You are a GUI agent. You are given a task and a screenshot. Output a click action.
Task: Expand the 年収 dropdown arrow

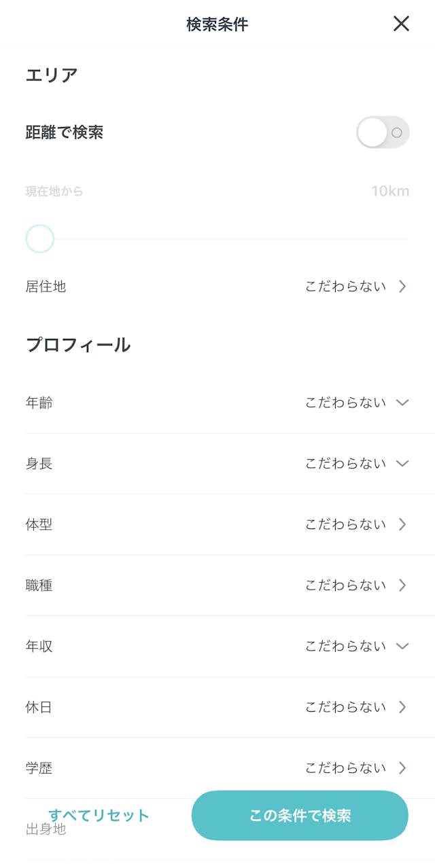(402, 647)
